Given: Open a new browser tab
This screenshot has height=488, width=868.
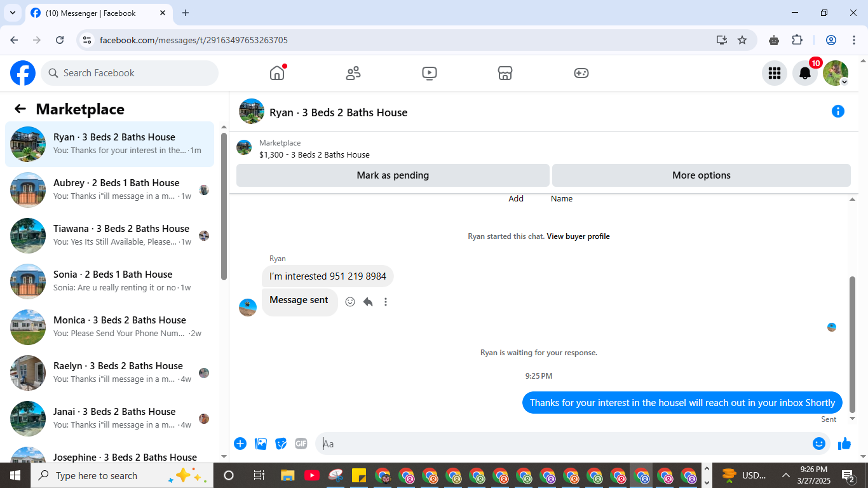Looking at the screenshot, I should pyautogui.click(x=186, y=13).
